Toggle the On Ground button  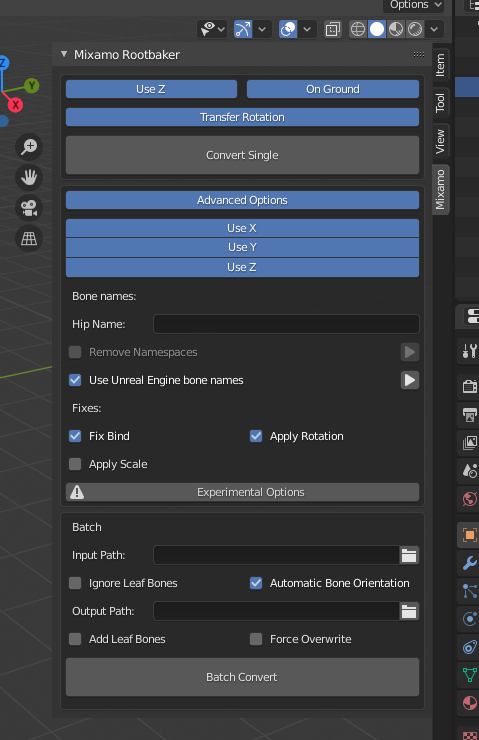(x=333, y=89)
